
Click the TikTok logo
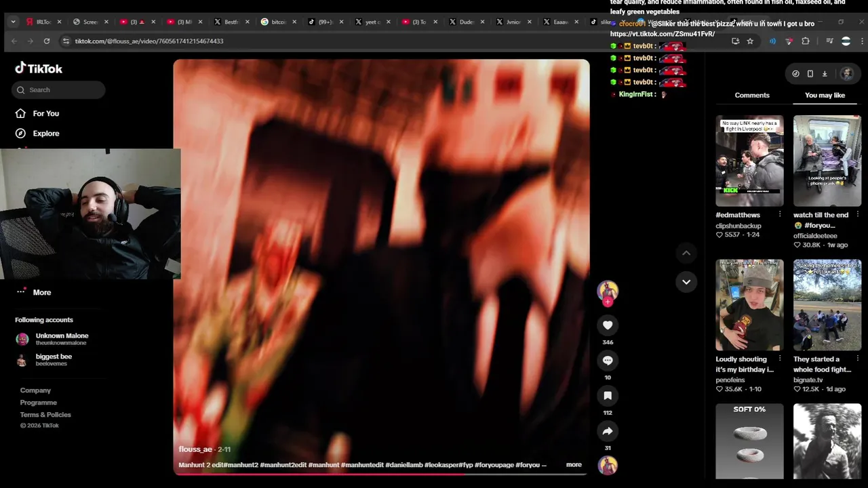(x=39, y=68)
